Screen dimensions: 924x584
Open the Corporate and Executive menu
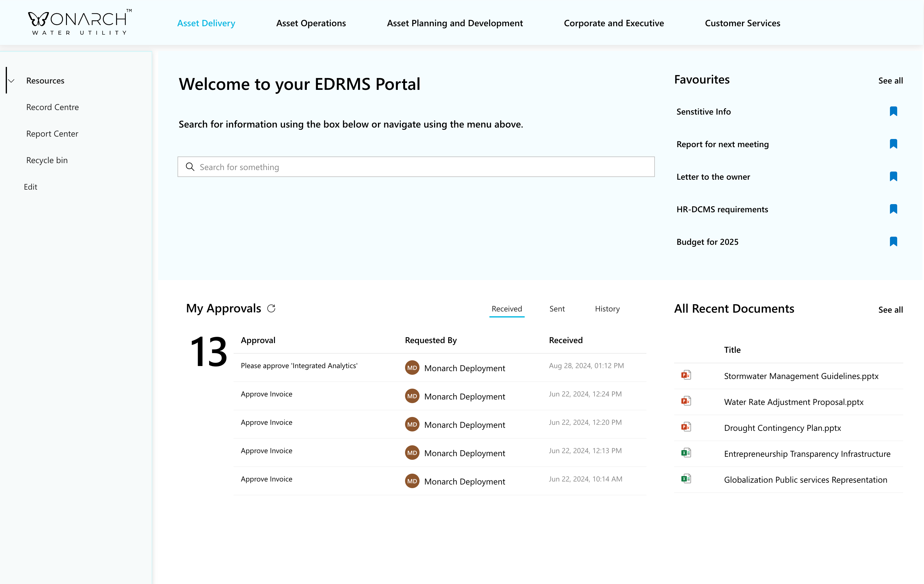pyautogui.click(x=614, y=23)
